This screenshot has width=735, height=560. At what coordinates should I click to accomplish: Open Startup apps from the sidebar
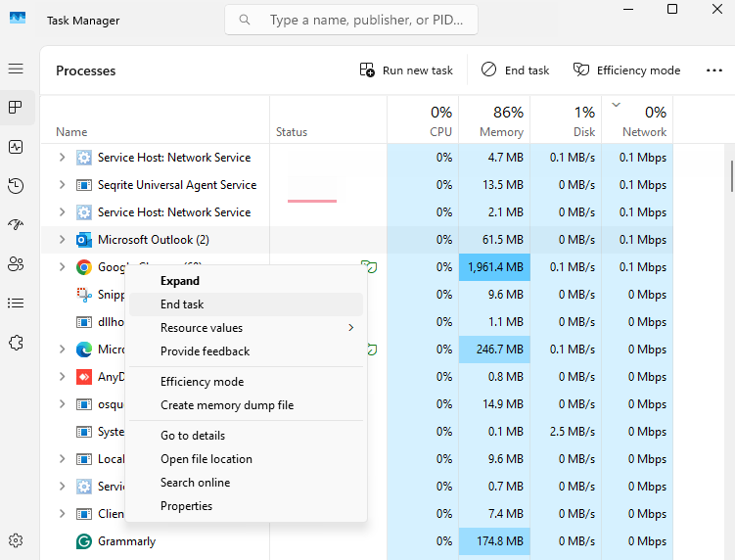16,225
